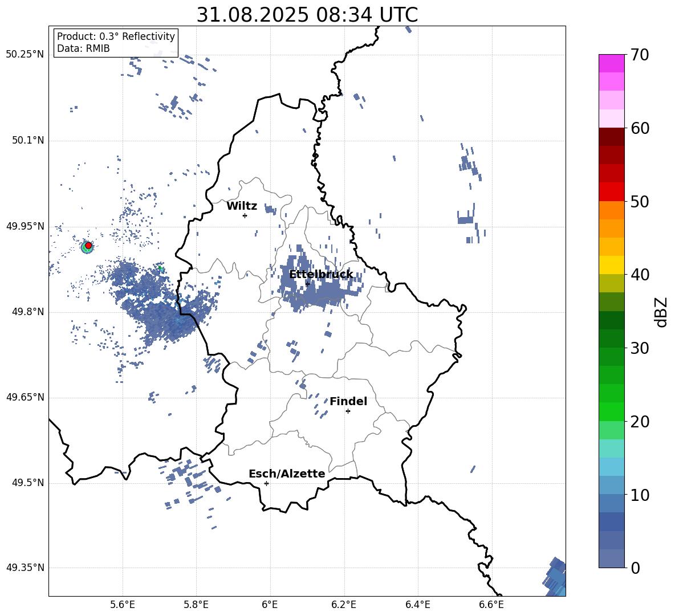Screen dimensions: 675x616
Task: Click the plus marker beside Findel
Action: click(x=348, y=411)
